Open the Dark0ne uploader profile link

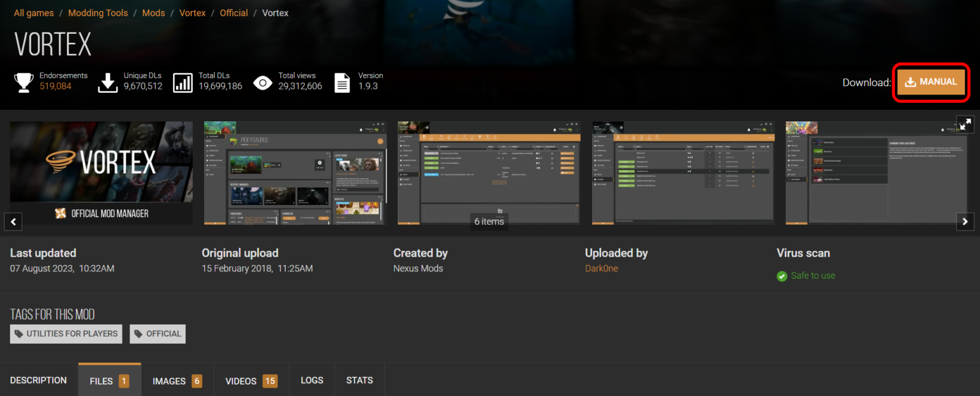tap(601, 268)
